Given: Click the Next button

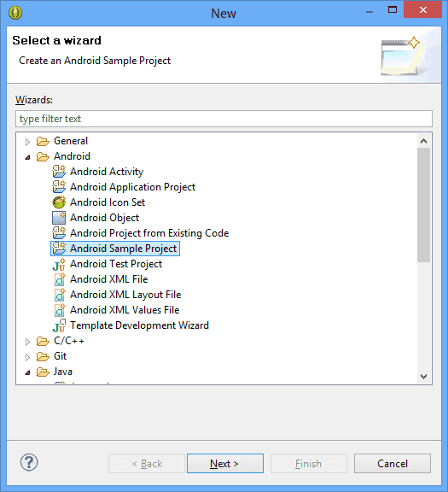Looking at the screenshot, I should point(225,463).
